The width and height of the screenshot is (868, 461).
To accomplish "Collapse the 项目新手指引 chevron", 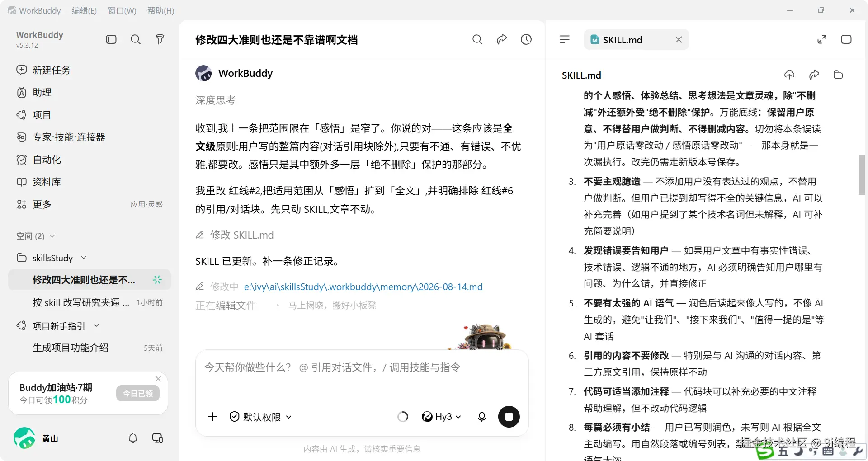I will click(x=96, y=326).
